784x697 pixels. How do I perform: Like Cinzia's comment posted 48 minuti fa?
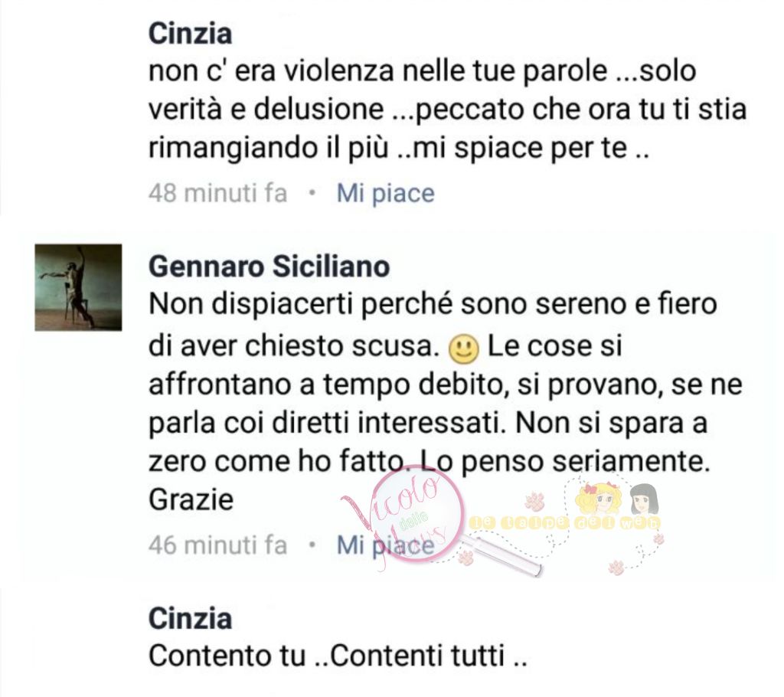(x=386, y=193)
